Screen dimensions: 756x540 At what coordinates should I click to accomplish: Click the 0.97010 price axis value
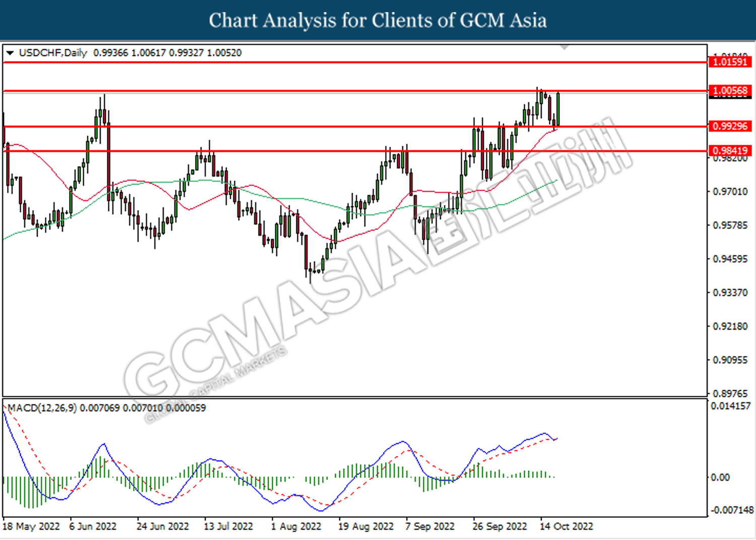[x=730, y=192]
